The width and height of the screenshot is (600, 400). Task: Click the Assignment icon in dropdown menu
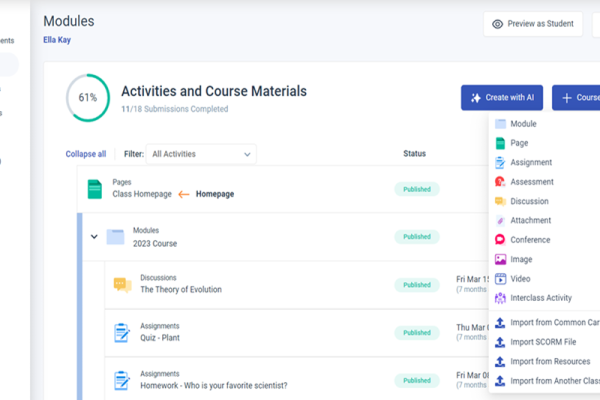pos(500,163)
